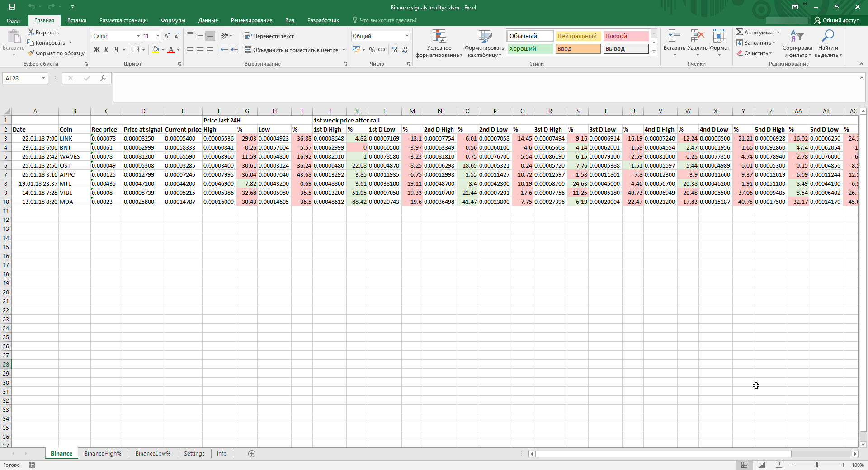Screen dimensions: 868x470
Task: Click the Save icon in quick access toolbar
Action: 12,7
